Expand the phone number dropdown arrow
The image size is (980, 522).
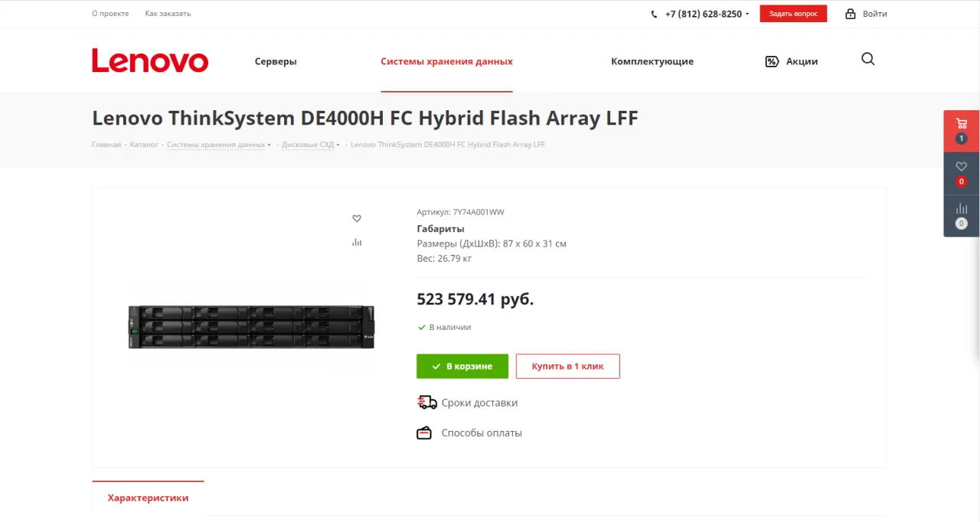(x=747, y=15)
